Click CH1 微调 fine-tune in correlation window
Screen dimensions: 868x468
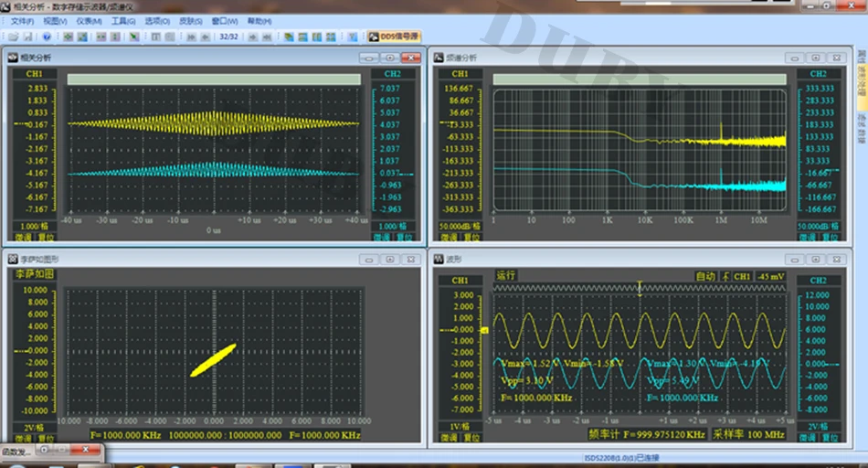[x=23, y=237]
